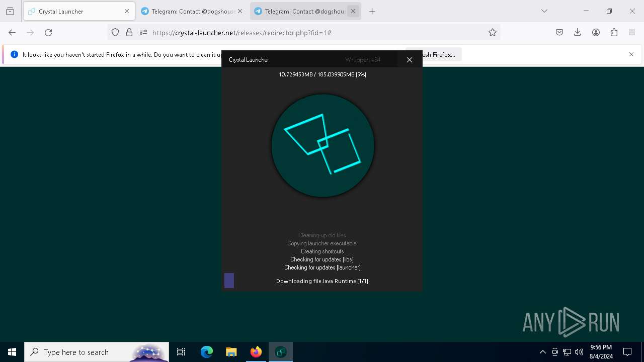Viewport: 644px width, 362px height.
Task: Open site security padlock information
Action: tap(129, 32)
